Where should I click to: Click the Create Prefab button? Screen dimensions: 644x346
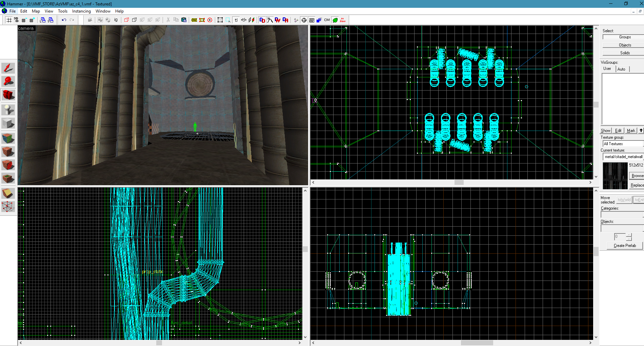625,246
